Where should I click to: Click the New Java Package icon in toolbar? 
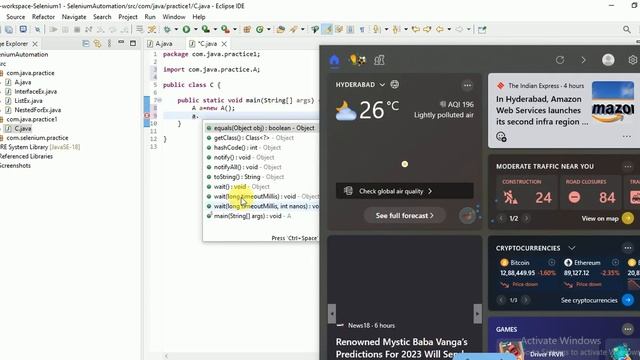point(247,29)
